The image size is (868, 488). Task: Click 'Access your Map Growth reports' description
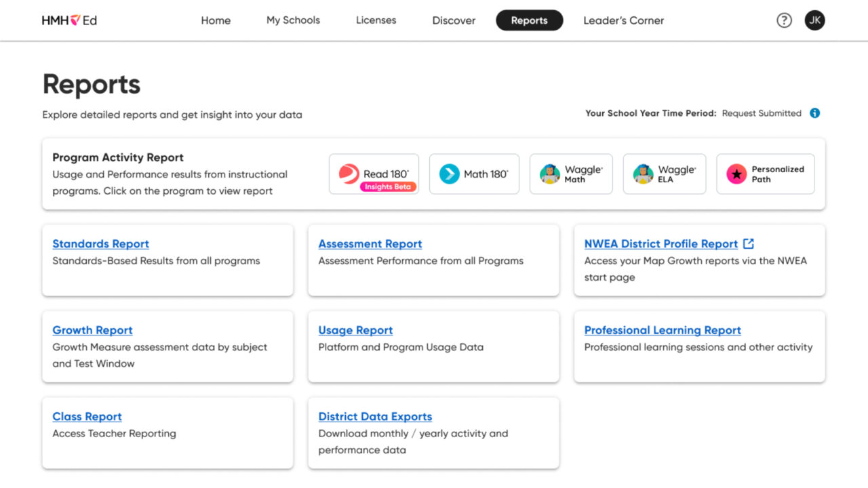click(x=696, y=269)
